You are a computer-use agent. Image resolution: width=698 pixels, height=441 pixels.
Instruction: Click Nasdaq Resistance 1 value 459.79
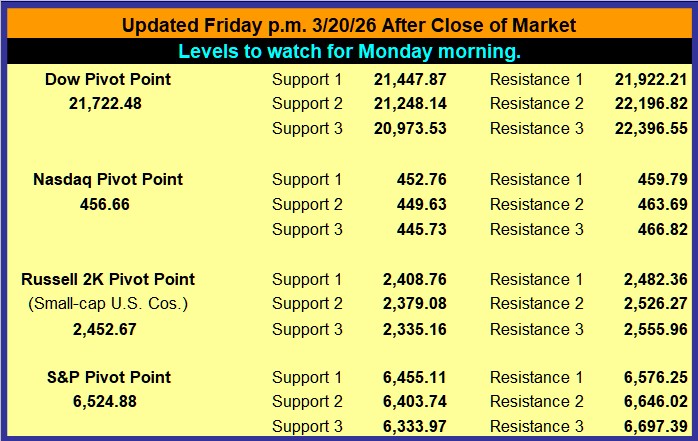click(662, 180)
